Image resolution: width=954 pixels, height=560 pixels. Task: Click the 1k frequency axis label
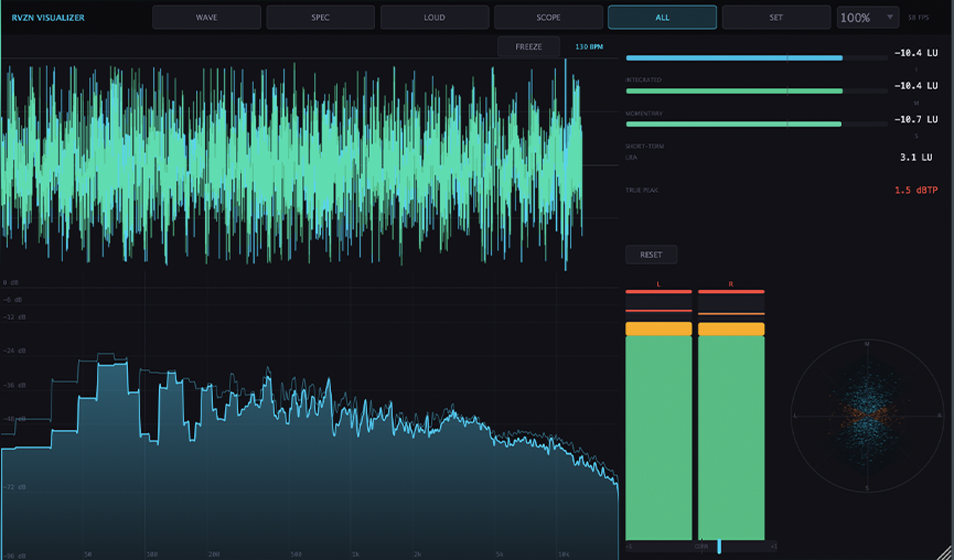click(x=356, y=554)
